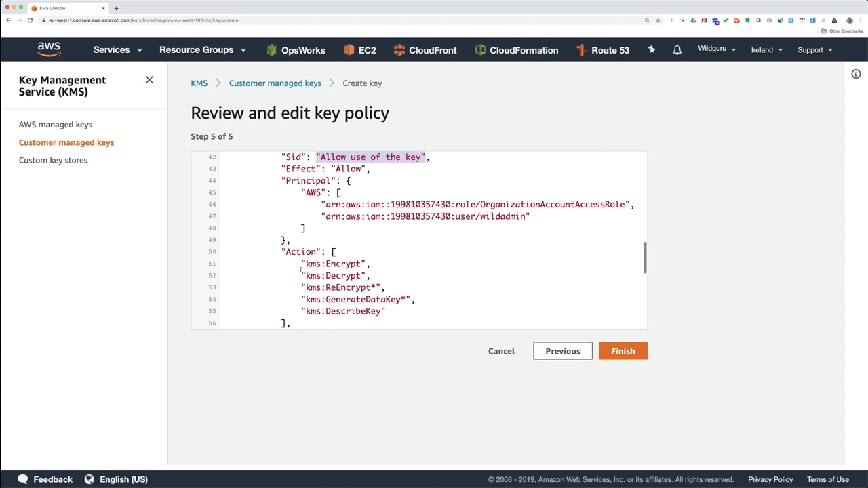Cancel the key creation
The height and width of the screenshot is (488, 868).
click(x=501, y=351)
